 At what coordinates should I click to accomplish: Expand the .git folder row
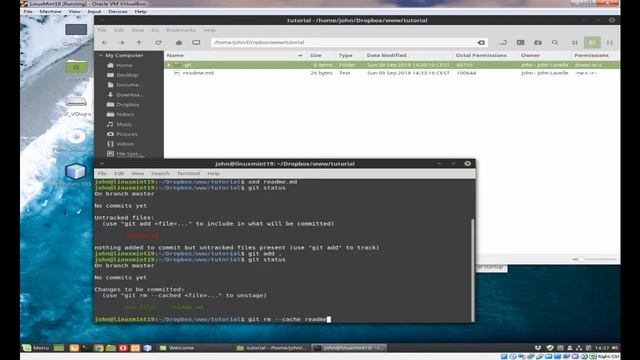(x=169, y=64)
